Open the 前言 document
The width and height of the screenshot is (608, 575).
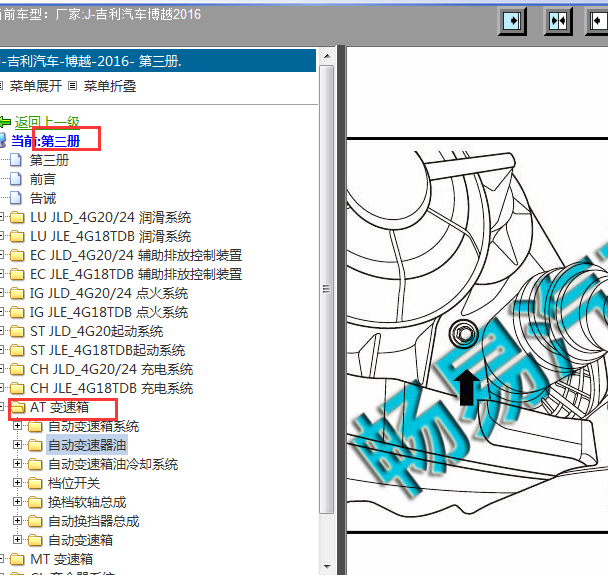pyautogui.click(x=43, y=179)
